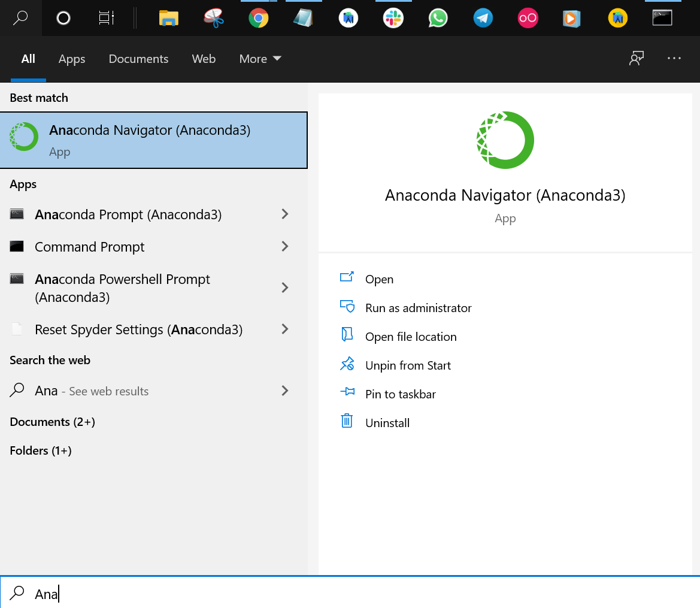The height and width of the screenshot is (608, 700).
Task: Expand the Documents (2+) results section
Action: click(x=52, y=422)
